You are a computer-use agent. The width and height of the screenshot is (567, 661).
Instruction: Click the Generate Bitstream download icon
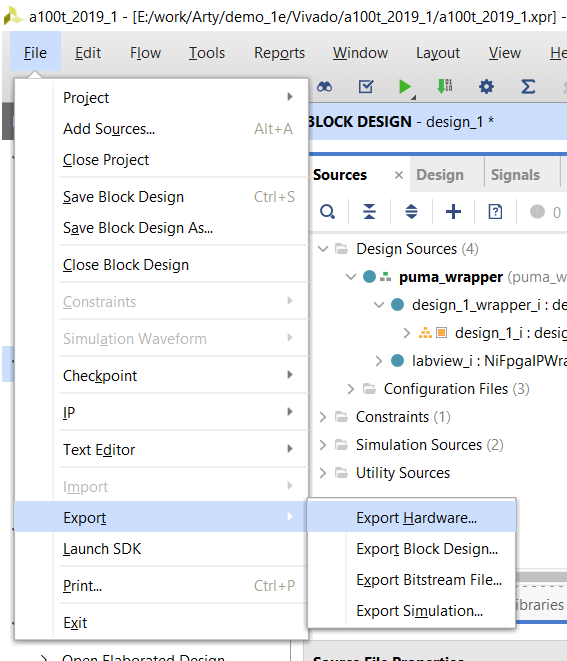(x=445, y=86)
